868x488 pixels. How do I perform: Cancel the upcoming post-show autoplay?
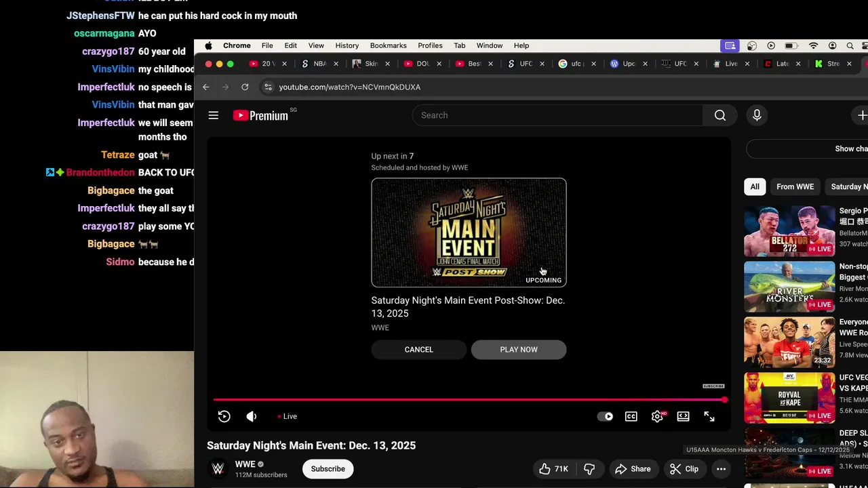pyautogui.click(x=418, y=350)
